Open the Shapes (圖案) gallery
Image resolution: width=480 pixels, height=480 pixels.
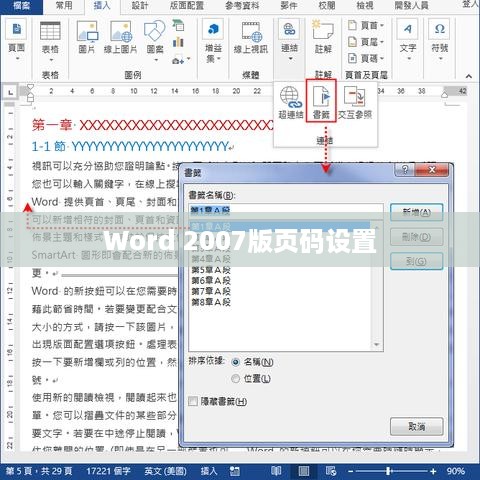click(155, 31)
